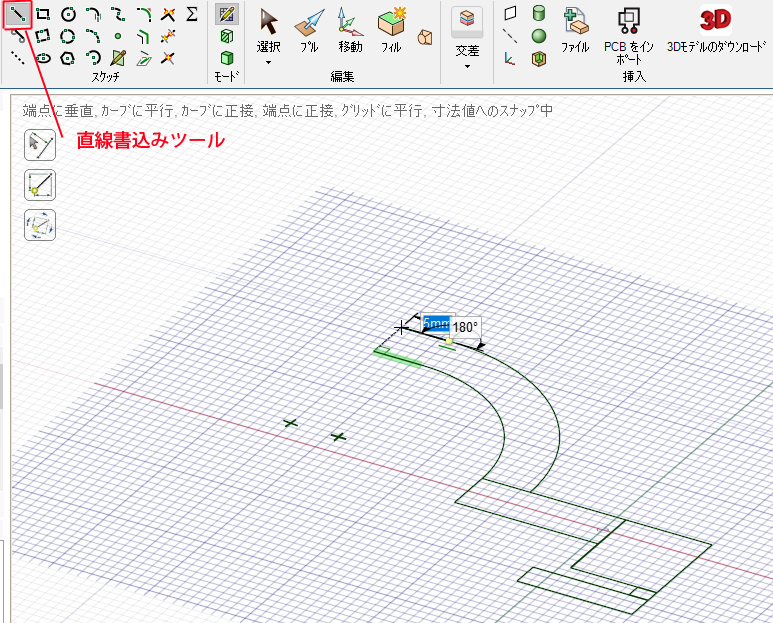The height and width of the screenshot is (623, 773).
Task: Select the Three-Point Circle tool
Action: 68,36
